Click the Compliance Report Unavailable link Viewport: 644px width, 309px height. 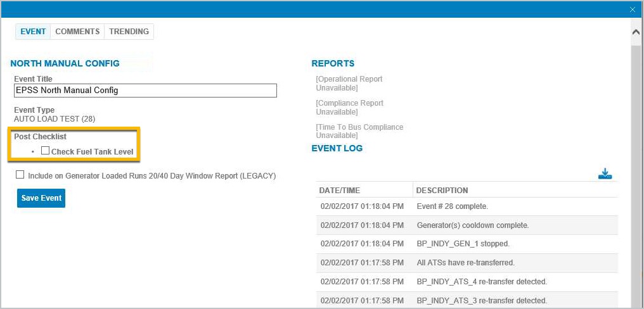349,108
